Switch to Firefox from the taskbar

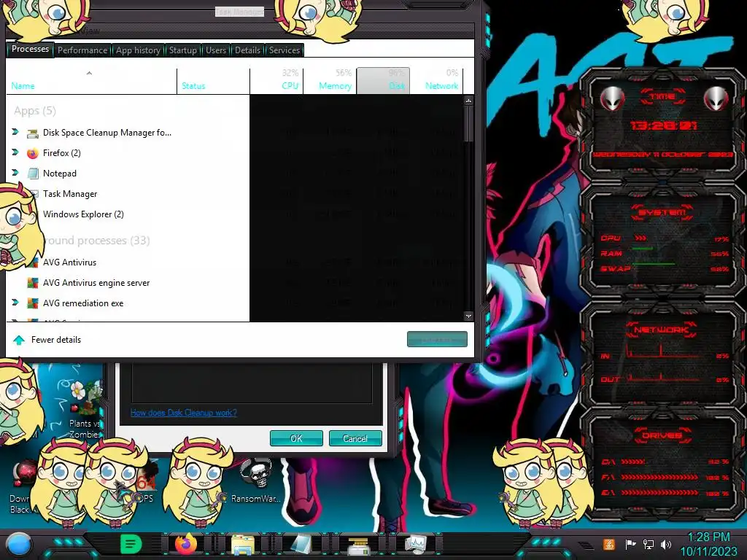[x=186, y=544]
